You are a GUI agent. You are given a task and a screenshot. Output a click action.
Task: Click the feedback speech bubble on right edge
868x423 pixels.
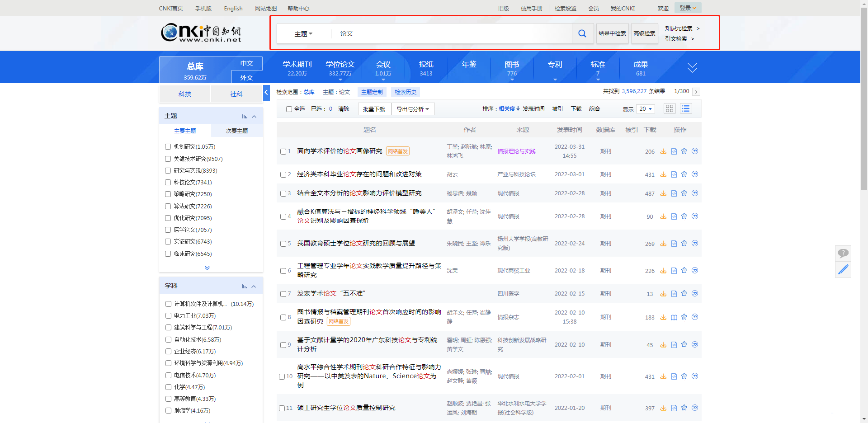(843, 253)
